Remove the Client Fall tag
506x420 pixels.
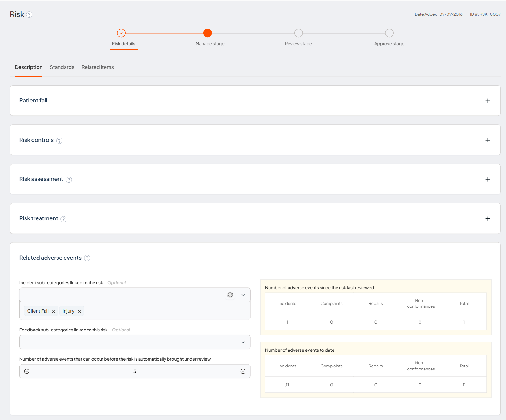tap(54, 311)
